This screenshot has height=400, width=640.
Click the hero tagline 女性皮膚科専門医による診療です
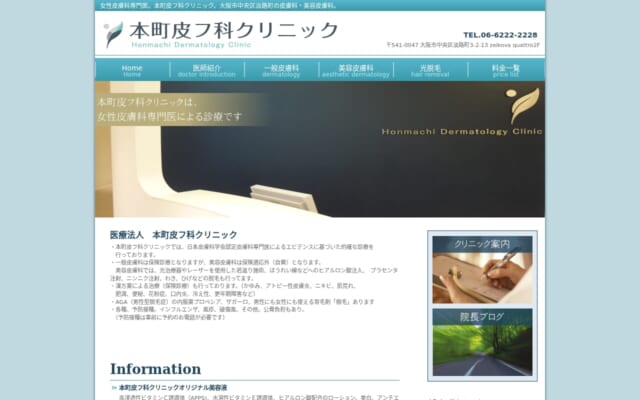click(x=170, y=117)
